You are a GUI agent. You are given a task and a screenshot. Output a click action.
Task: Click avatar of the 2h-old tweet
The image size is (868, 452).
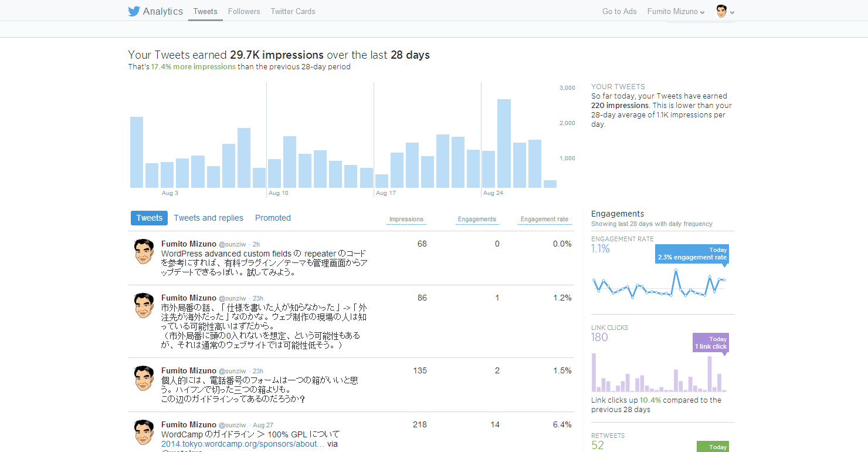pyautogui.click(x=144, y=251)
